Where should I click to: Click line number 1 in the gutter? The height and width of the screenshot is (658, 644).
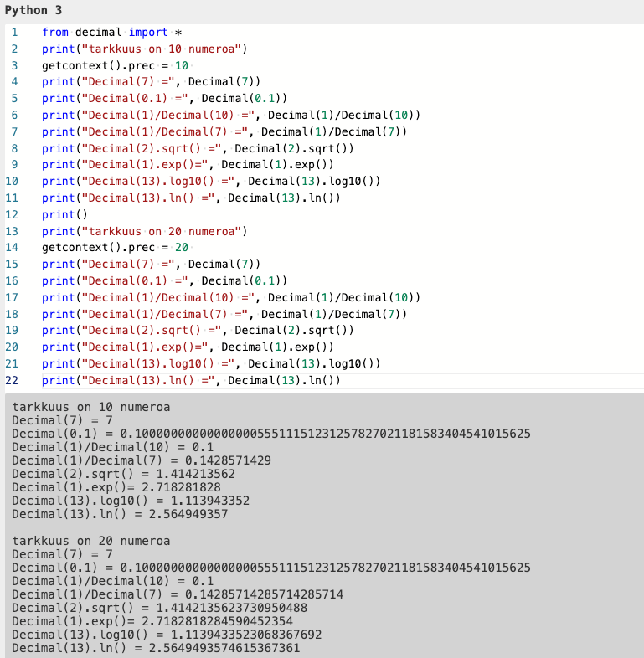[x=13, y=32]
